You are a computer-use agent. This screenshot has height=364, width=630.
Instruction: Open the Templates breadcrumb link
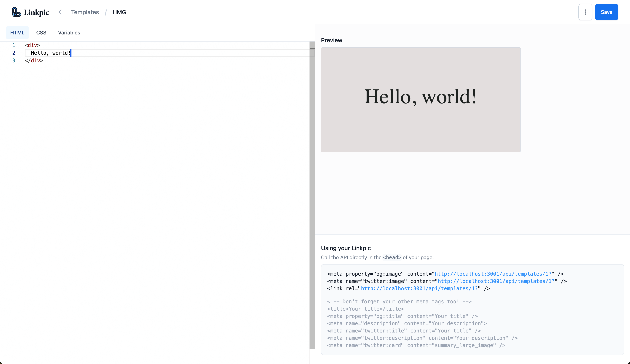[x=85, y=12]
